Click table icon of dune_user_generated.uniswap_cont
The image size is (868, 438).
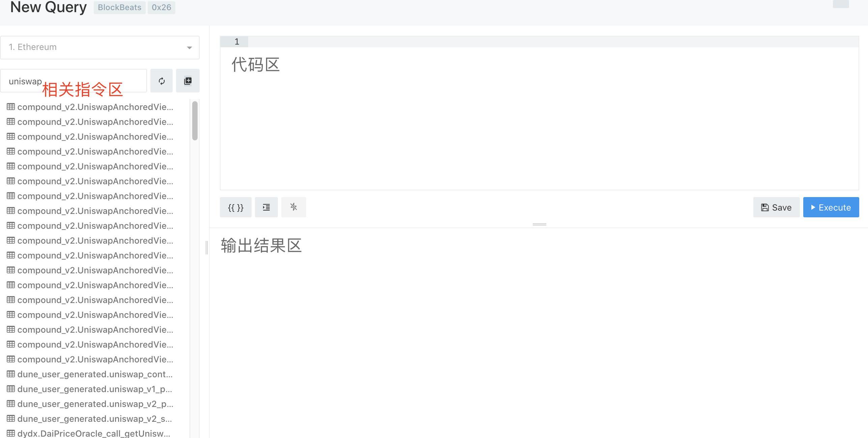pos(11,374)
